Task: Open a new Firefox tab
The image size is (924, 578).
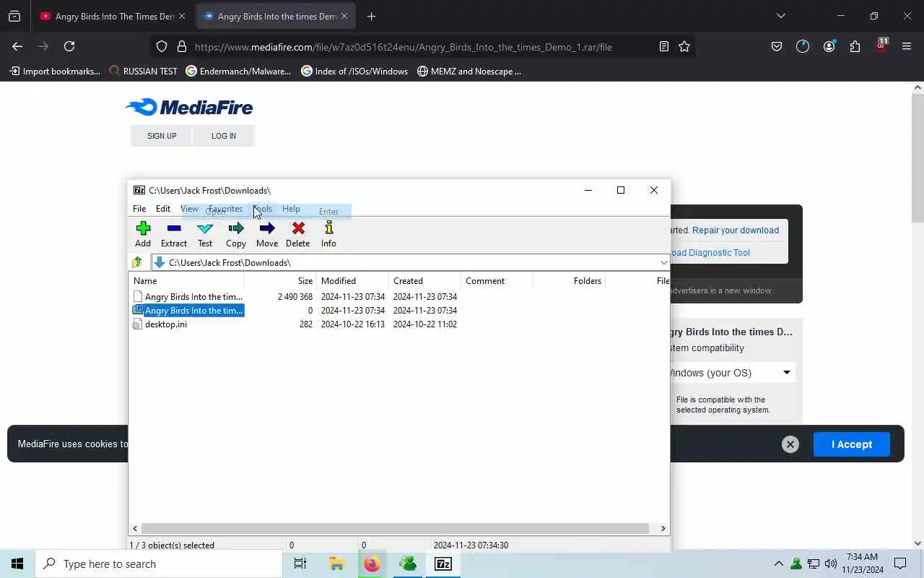Action: [x=371, y=16]
